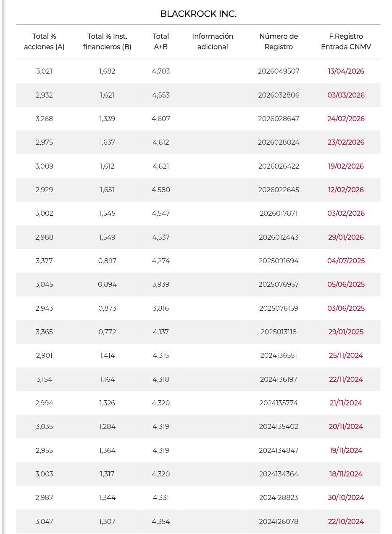
Task: Open filing dated 21/11/2024
Action: coord(346,403)
